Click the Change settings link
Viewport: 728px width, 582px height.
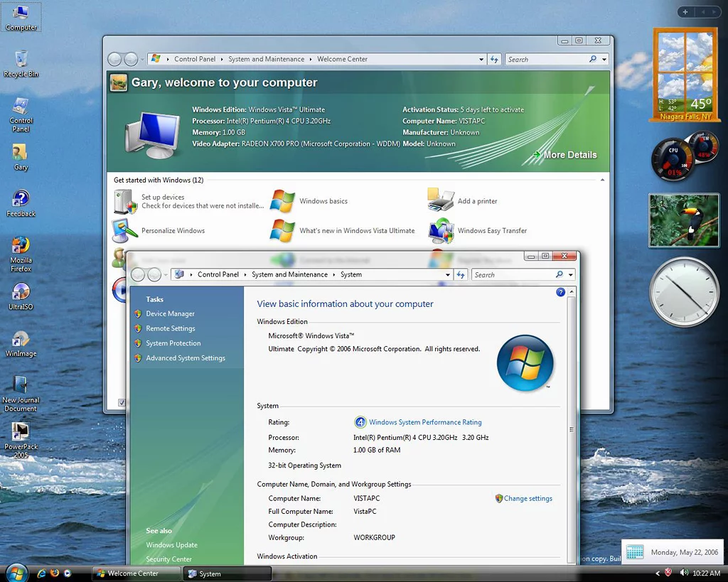(528, 498)
